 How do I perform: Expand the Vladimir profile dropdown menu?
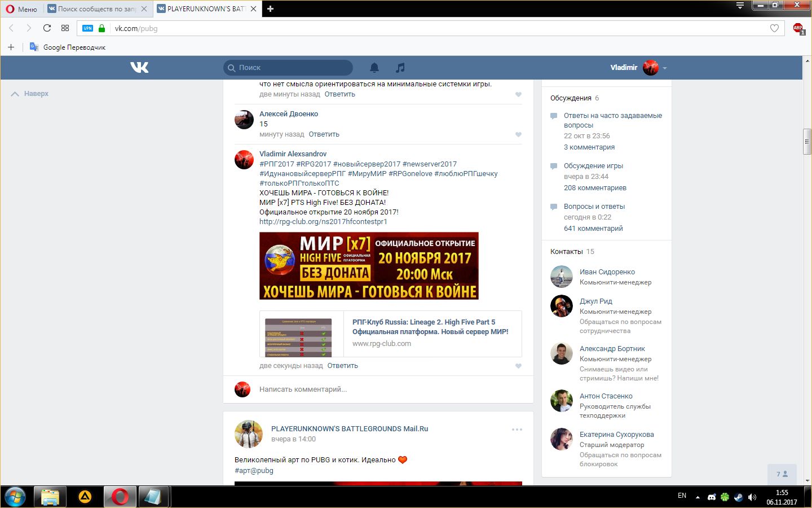[665, 68]
